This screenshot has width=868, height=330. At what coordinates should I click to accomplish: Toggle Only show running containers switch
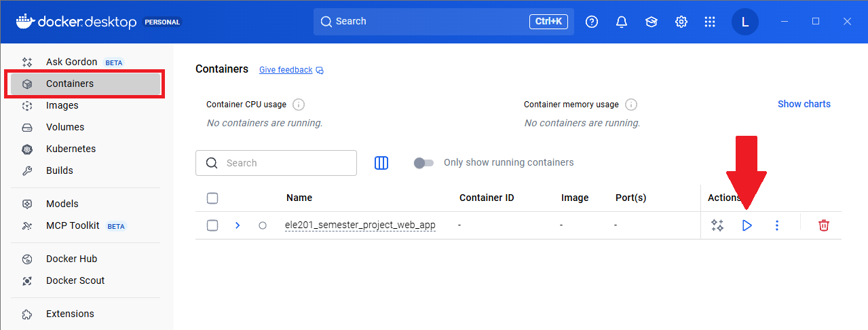coord(423,163)
